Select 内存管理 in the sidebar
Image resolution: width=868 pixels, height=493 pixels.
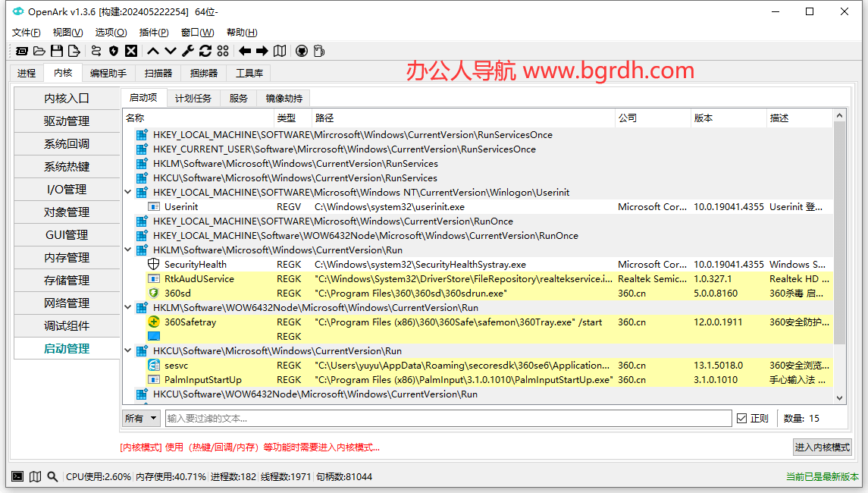tap(67, 257)
